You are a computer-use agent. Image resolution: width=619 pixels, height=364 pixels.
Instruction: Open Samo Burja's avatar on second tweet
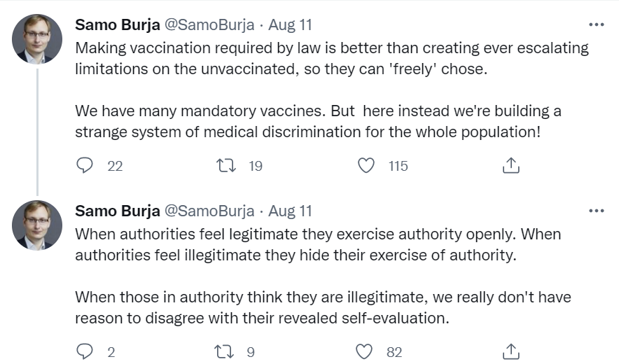point(37,225)
